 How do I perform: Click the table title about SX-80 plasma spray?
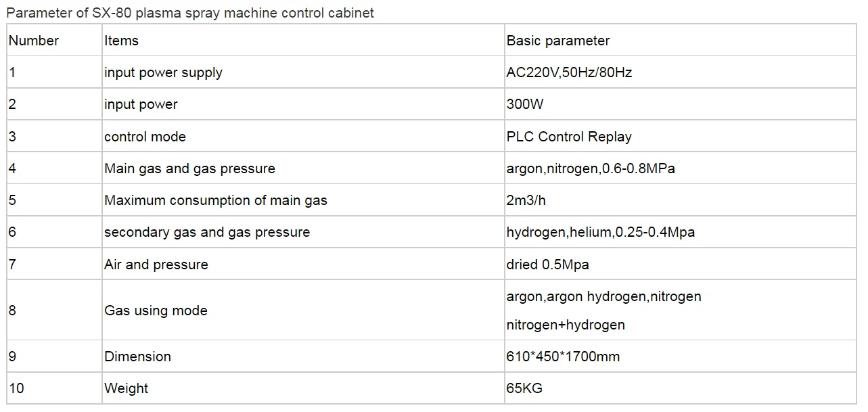click(x=190, y=13)
